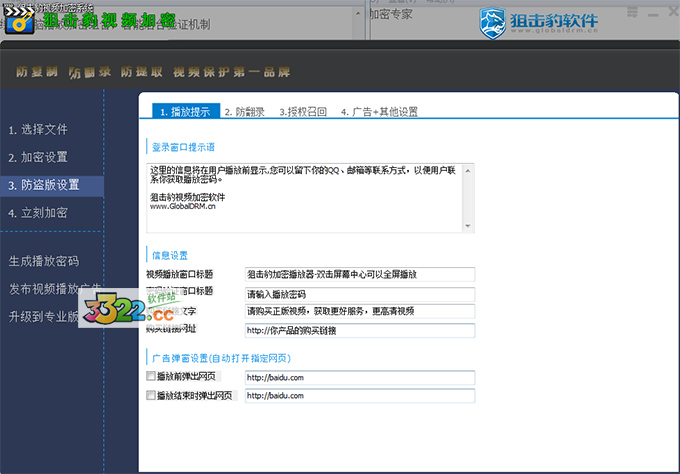Click 升级到专业版 in sidebar
The height and width of the screenshot is (474, 680).
pos(43,316)
